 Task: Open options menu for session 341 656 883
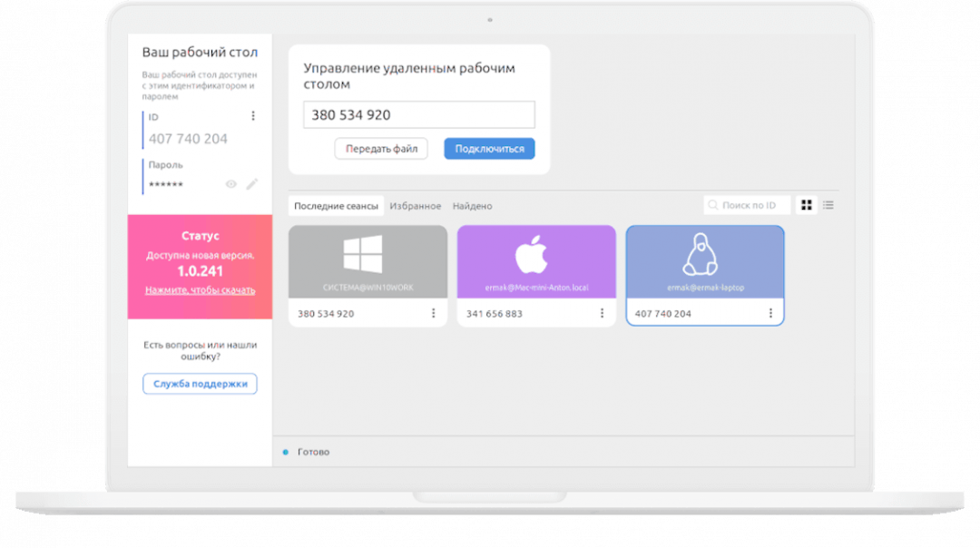pos(602,313)
